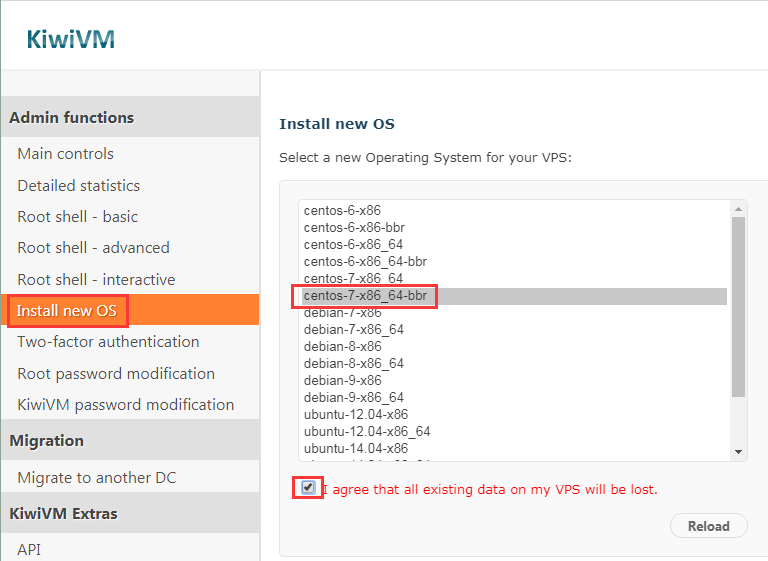Click the OS list scroll up arrow
Viewport: 768px width, 561px height.
pyautogui.click(x=739, y=209)
